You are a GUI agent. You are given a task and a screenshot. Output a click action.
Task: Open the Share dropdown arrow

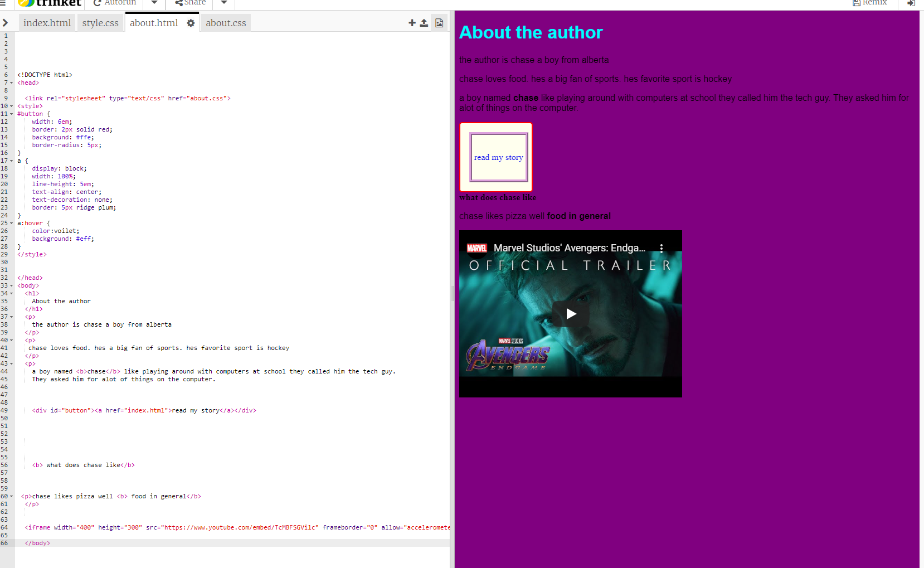pos(223,2)
